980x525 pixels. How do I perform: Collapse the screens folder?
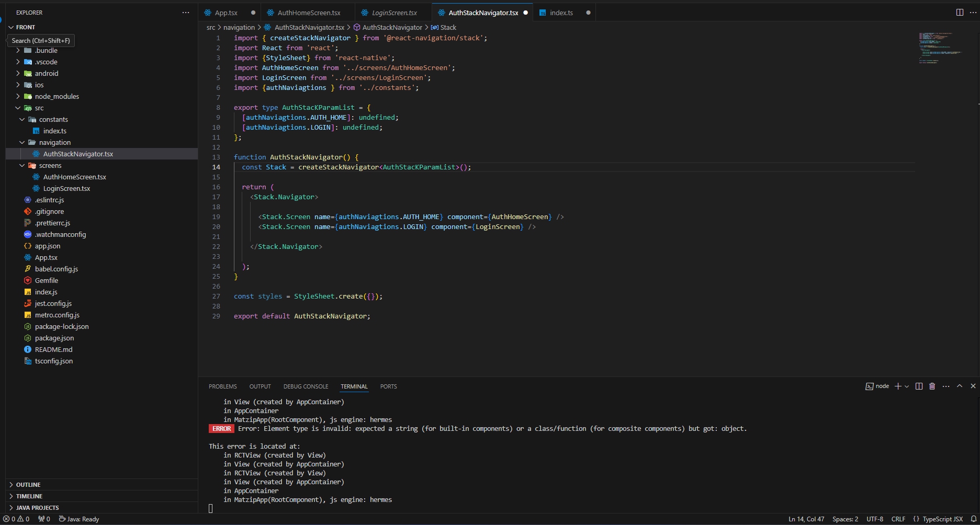[x=50, y=165]
